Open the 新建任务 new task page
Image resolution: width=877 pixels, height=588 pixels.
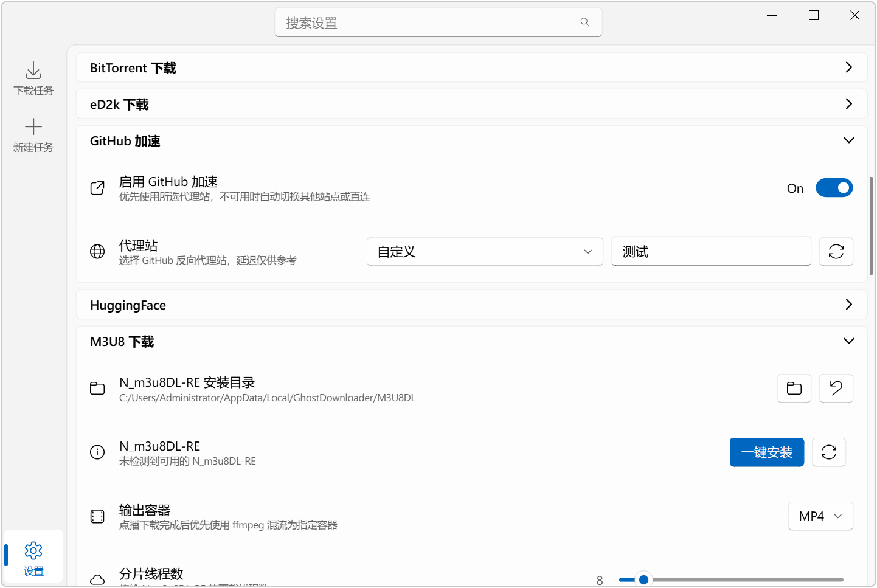[x=33, y=135]
